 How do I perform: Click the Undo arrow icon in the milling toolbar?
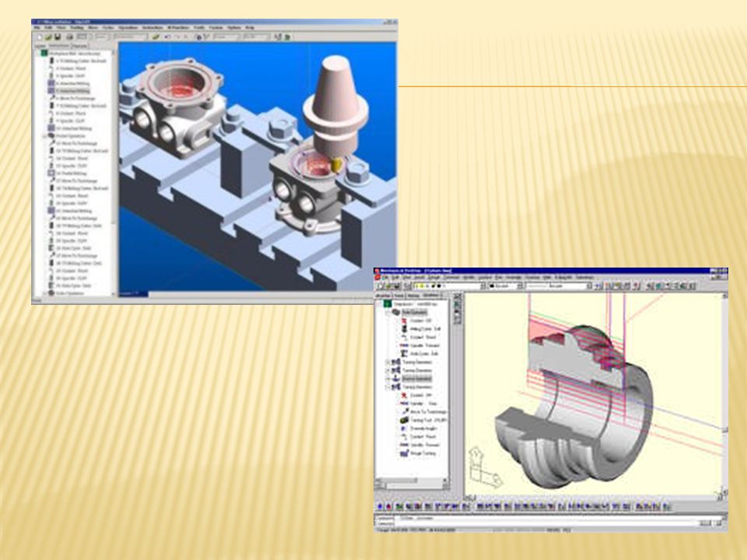pos(167,37)
